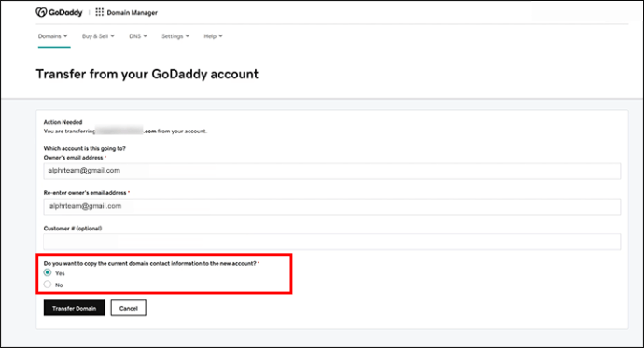The height and width of the screenshot is (348, 644).
Task: Select Yes to copy domain contact information
Action: (48, 273)
